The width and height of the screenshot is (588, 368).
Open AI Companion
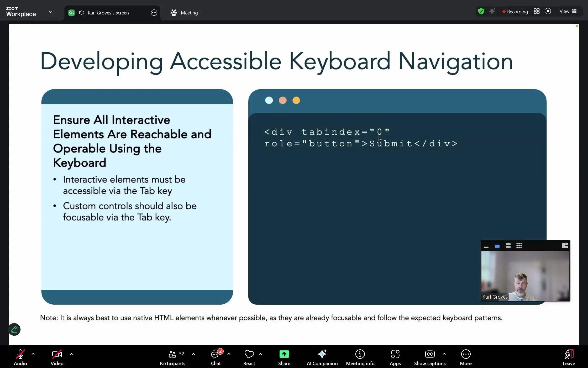(x=322, y=357)
